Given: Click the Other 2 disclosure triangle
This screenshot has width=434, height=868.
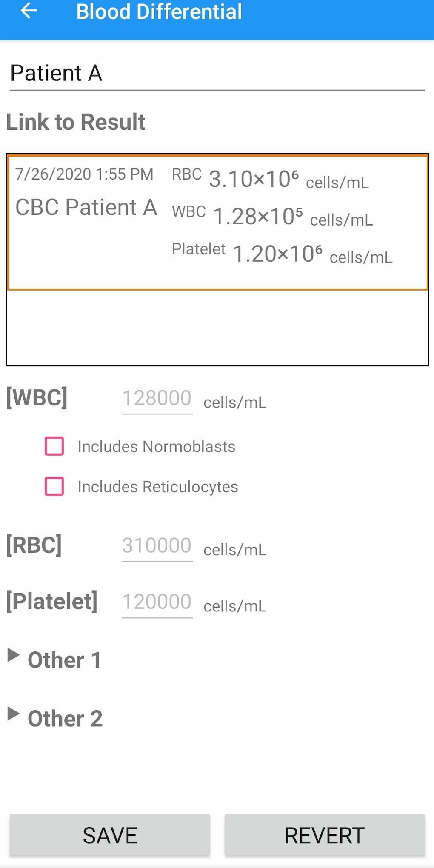Looking at the screenshot, I should [x=14, y=714].
